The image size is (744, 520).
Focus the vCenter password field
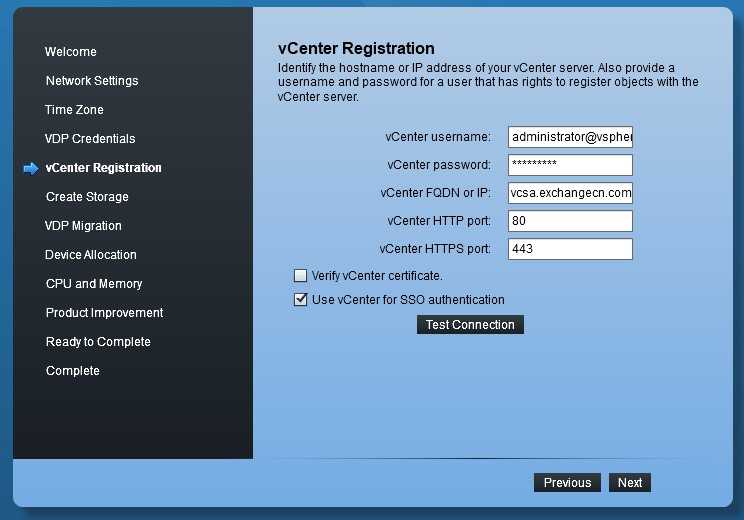click(x=570, y=165)
